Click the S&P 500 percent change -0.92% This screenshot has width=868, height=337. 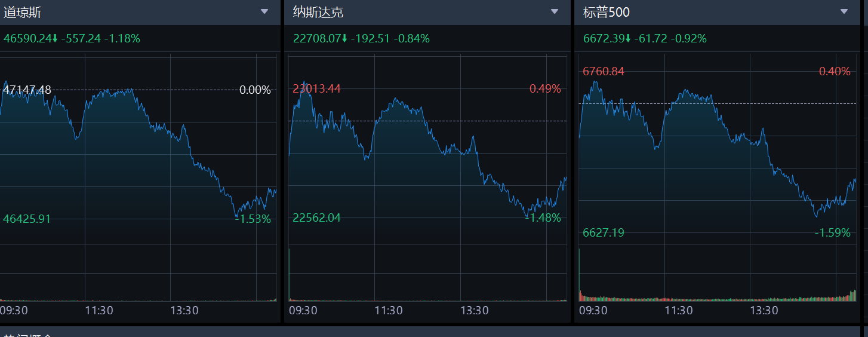pyautogui.click(x=688, y=39)
